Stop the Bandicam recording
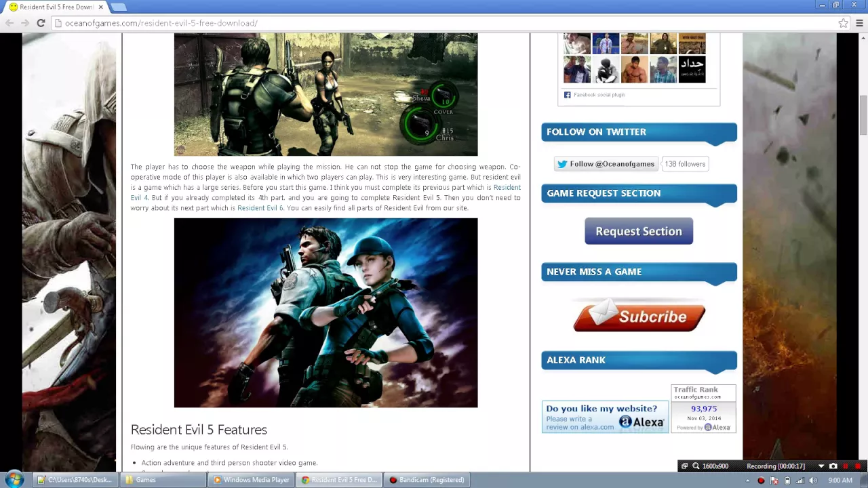868x488 pixels. [x=858, y=466]
